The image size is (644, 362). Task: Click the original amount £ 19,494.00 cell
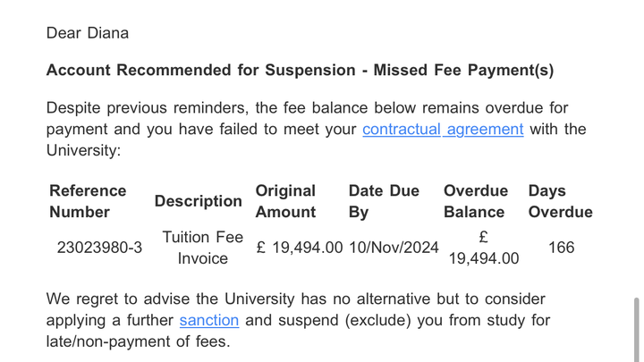300,248
